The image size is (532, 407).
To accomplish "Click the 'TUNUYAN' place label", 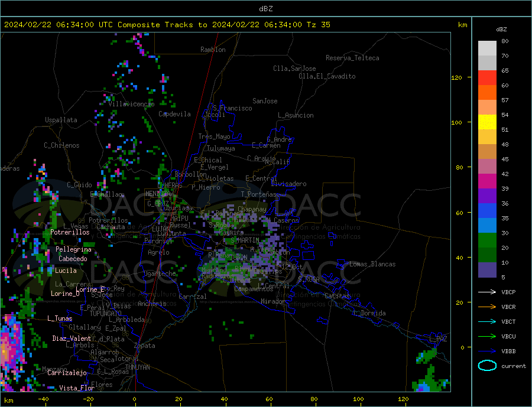I will pyautogui.click(x=137, y=367).
